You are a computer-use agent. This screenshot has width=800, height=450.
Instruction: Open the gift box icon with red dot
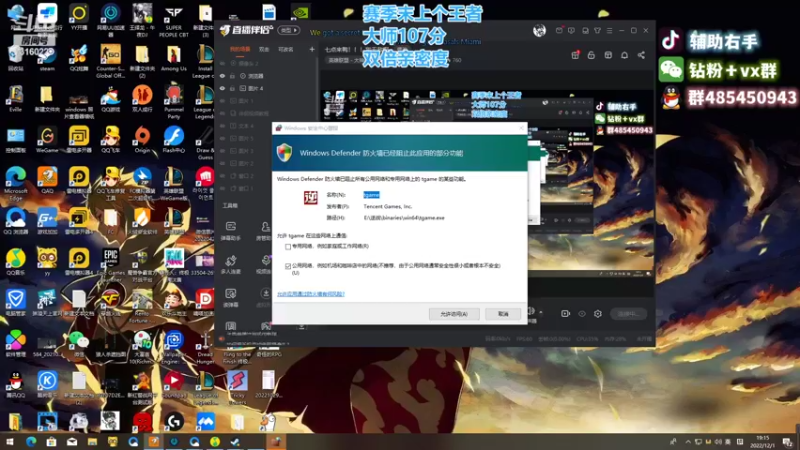(x=575, y=55)
